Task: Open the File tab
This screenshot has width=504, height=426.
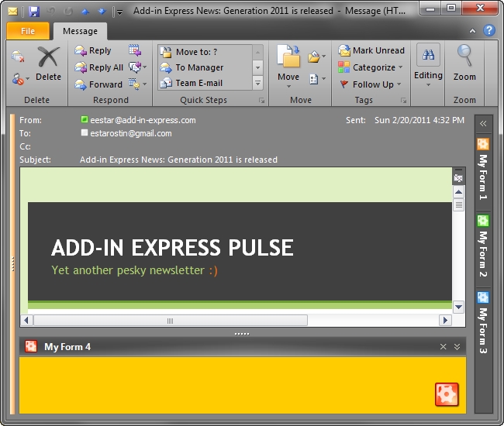Action: click(x=28, y=31)
